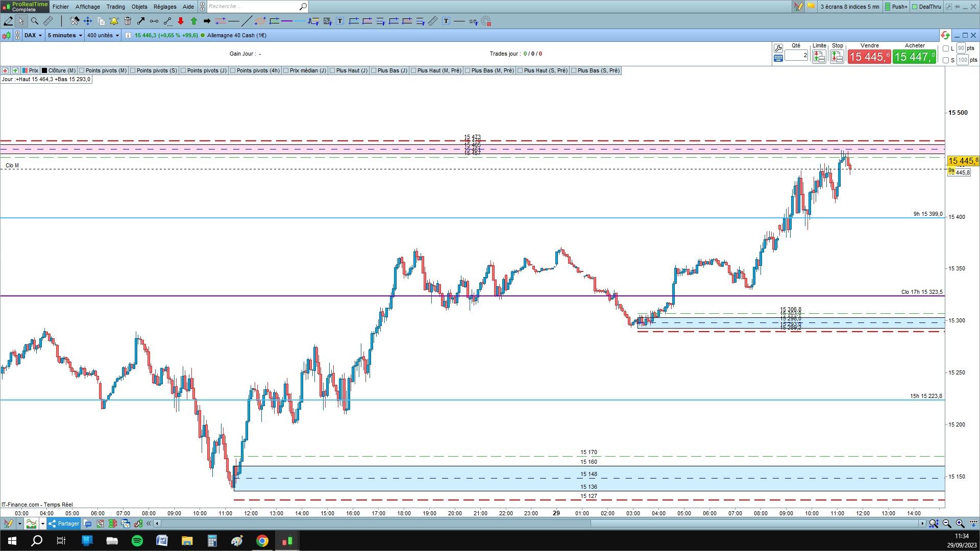This screenshot has height=551, width=980.
Task: Enable the Prix médian (J) checkbox
Action: pyautogui.click(x=286, y=70)
